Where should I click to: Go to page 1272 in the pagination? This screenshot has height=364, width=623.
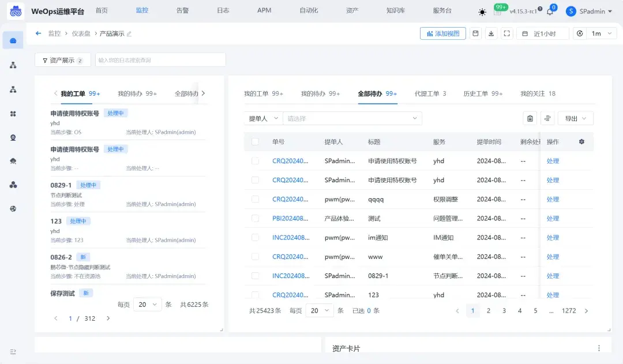pos(569,310)
